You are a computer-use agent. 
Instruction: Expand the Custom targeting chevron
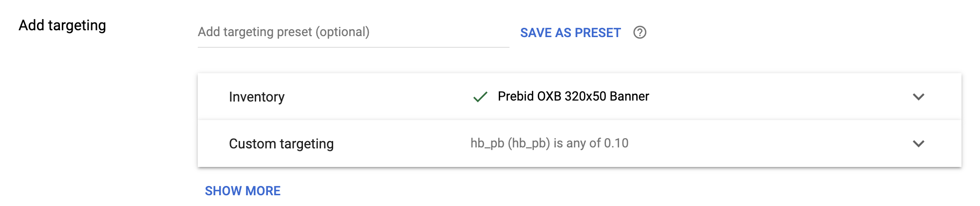(x=918, y=144)
